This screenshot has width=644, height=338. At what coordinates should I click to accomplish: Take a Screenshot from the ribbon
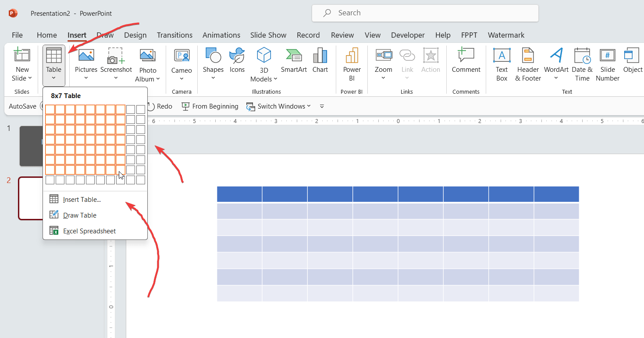click(116, 61)
